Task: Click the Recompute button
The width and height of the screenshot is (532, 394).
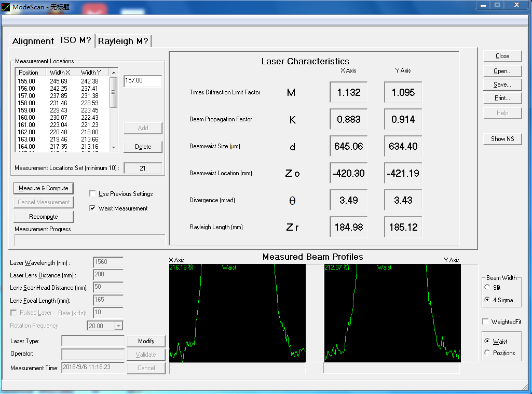Action: click(x=44, y=217)
